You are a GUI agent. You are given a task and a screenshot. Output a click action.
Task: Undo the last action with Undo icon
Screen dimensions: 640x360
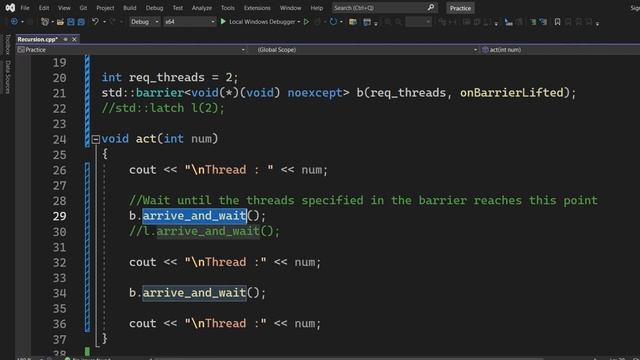[x=95, y=22]
